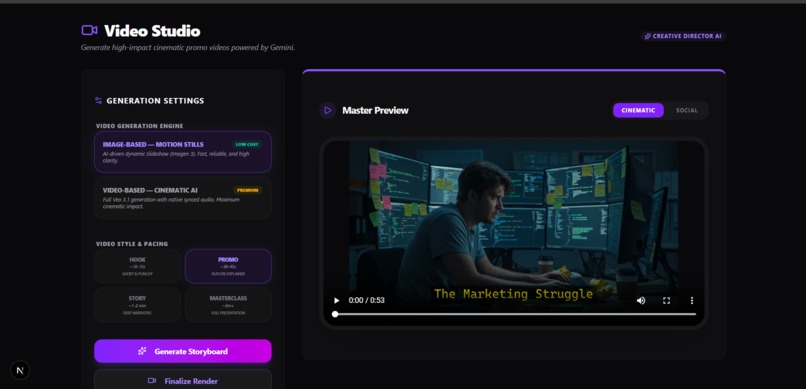Click the play circle icon beside Master Preview

coord(327,110)
